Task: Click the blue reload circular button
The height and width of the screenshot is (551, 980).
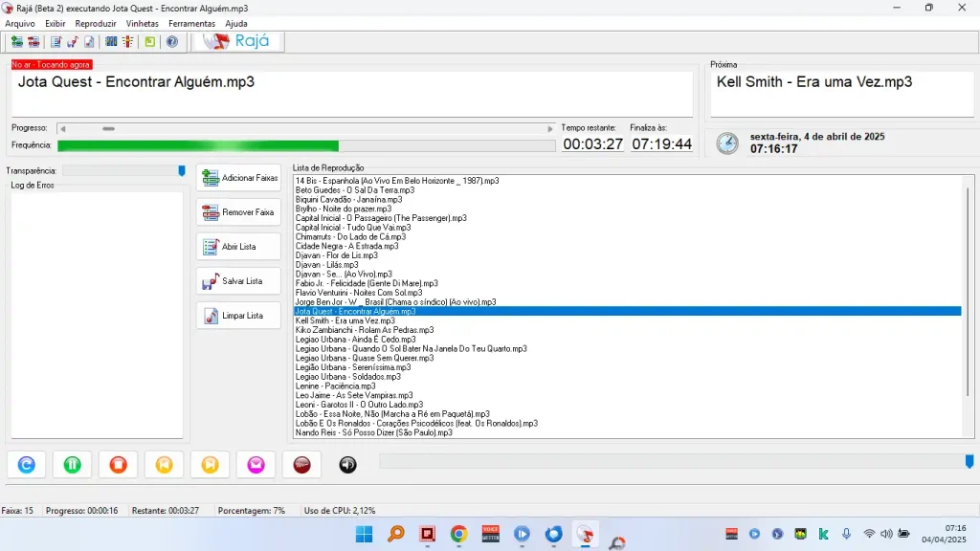Action: pyautogui.click(x=27, y=465)
